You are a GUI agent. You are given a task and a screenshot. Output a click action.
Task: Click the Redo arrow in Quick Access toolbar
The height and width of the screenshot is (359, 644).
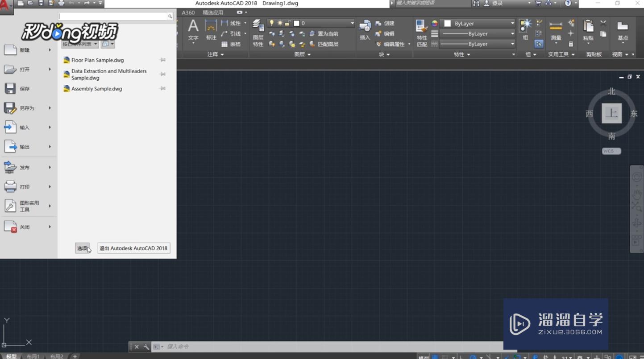[87, 3]
